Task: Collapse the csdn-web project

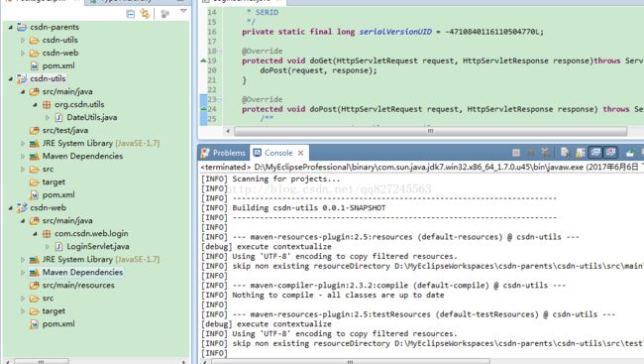Action: pos(11,207)
